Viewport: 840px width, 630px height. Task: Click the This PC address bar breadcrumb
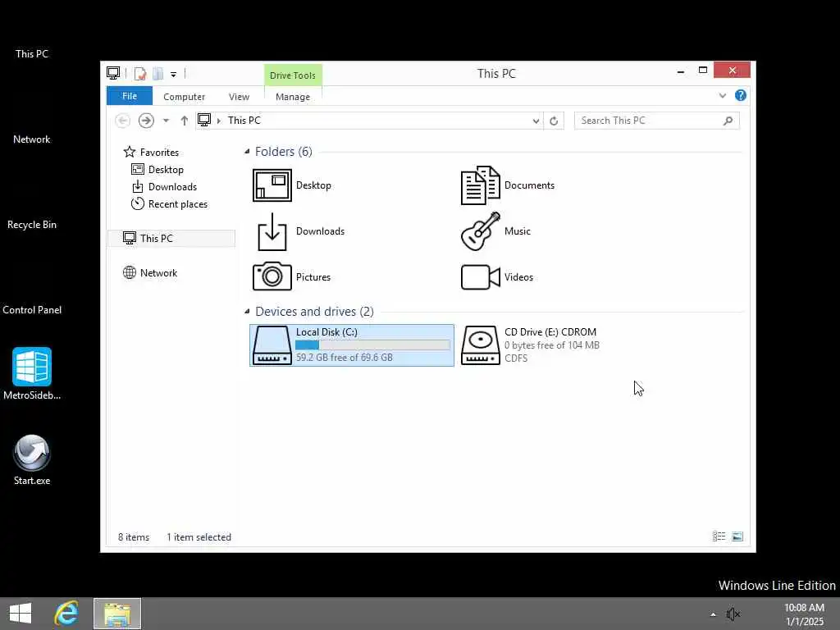[x=244, y=121]
